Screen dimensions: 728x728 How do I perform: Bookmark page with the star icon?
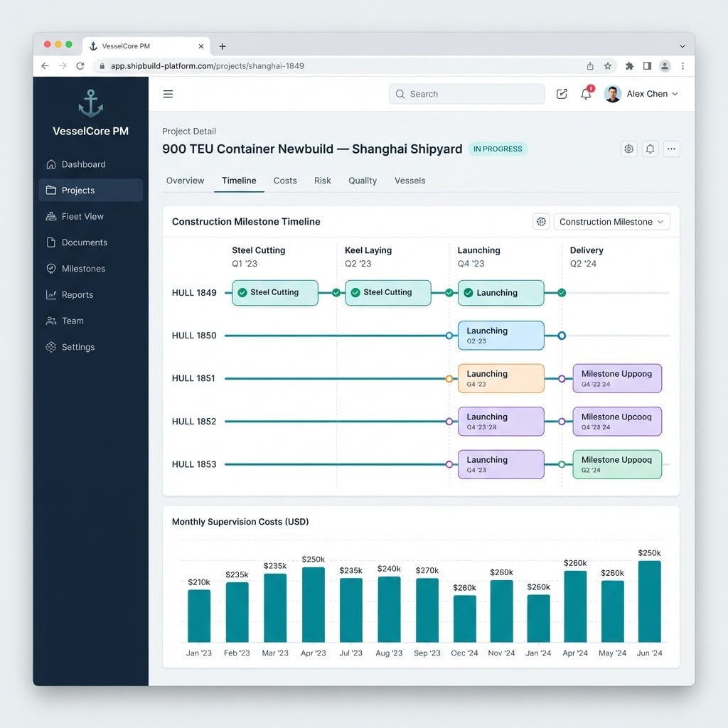tap(608, 66)
